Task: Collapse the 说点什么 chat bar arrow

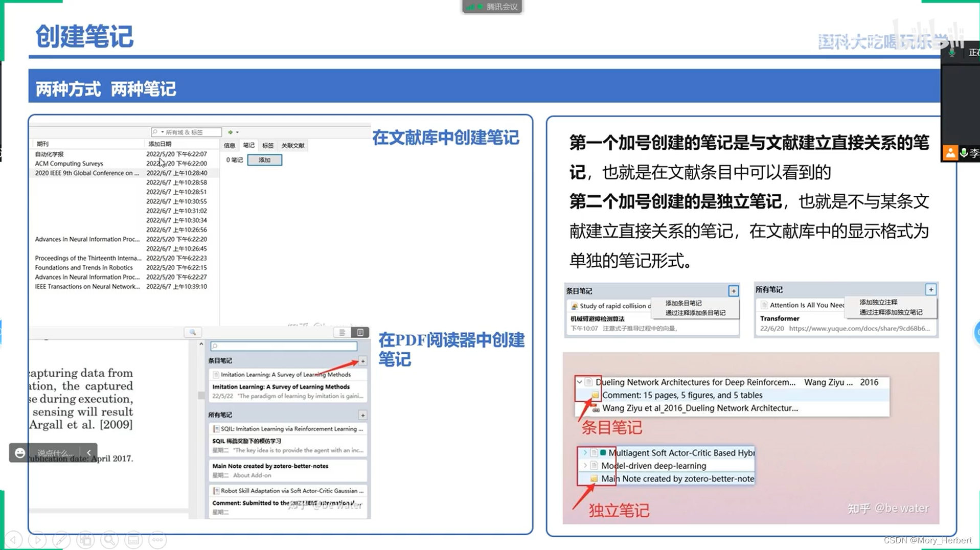Action: point(89,453)
